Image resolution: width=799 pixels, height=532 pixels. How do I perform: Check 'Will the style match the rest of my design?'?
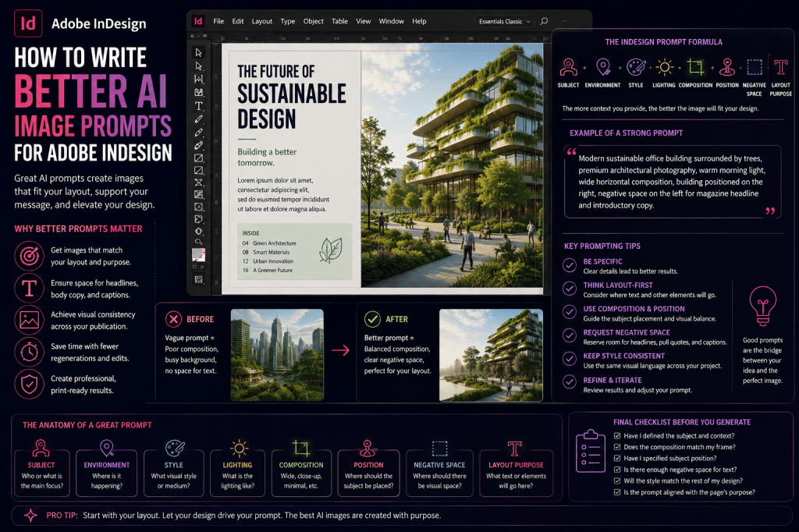pos(617,481)
